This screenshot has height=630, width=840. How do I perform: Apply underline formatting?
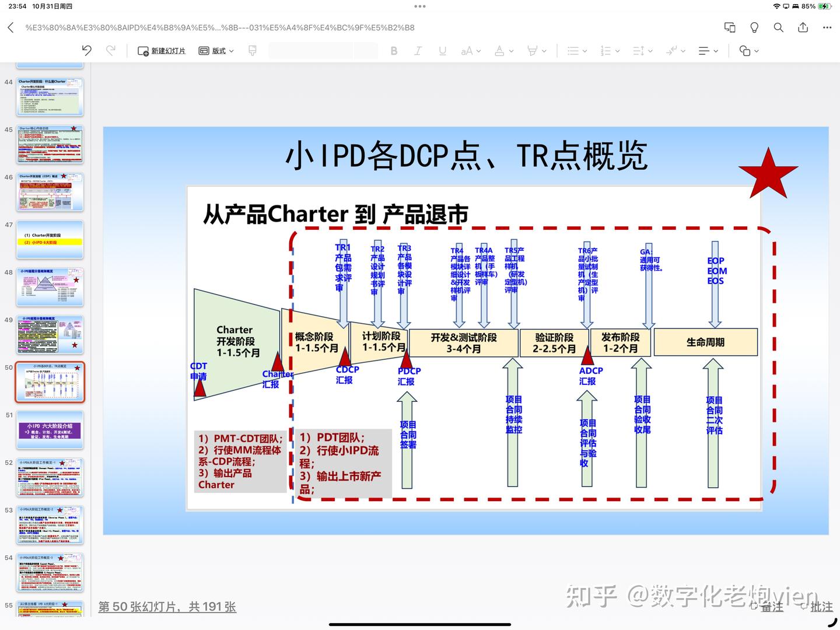pos(443,51)
